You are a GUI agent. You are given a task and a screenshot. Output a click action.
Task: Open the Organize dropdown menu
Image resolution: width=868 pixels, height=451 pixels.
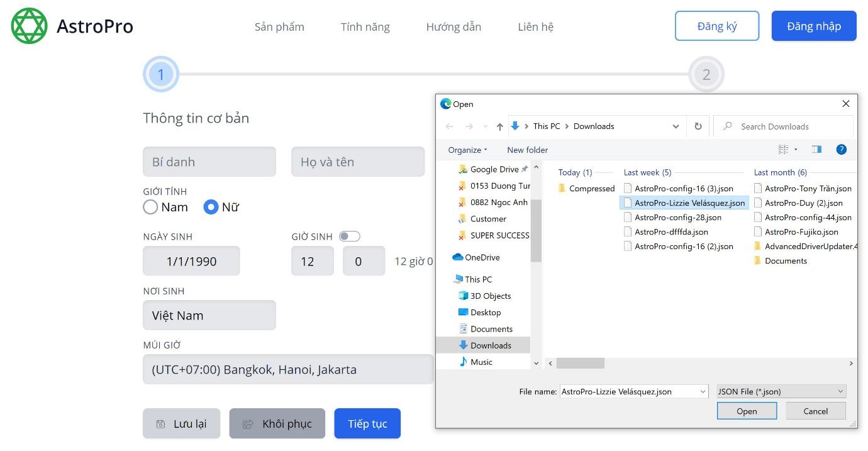click(467, 150)
